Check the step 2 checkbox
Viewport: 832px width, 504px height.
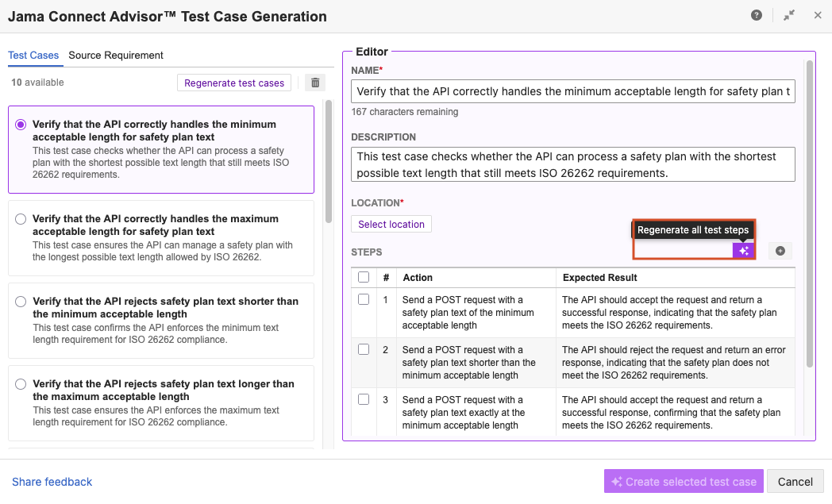pos(364,349)
